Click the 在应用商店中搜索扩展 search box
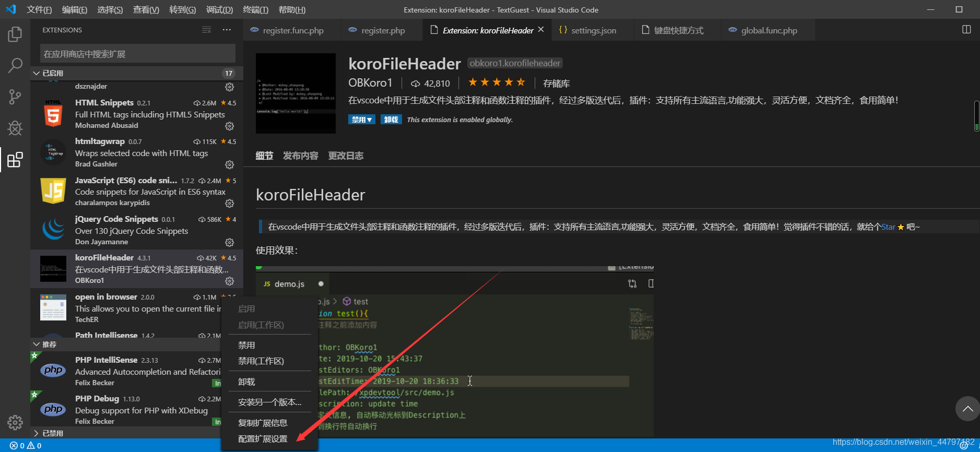 [x=138, y=54]
